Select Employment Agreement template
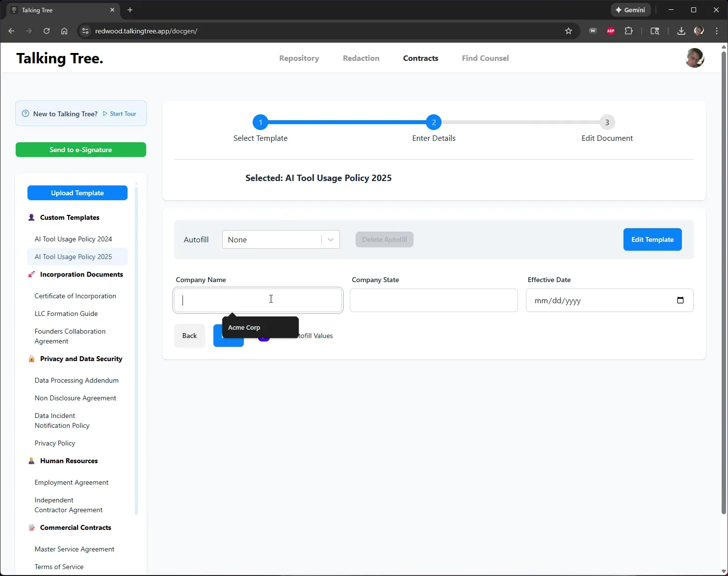 pos(72,482)
